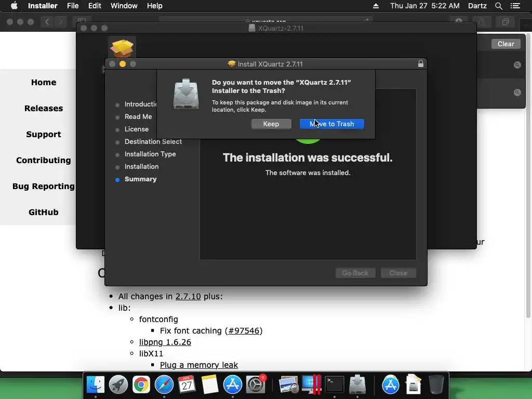This screenshot has height=399, width=532.
Task: Open Support link in website sidebar
Action: [x=44, y=135]
